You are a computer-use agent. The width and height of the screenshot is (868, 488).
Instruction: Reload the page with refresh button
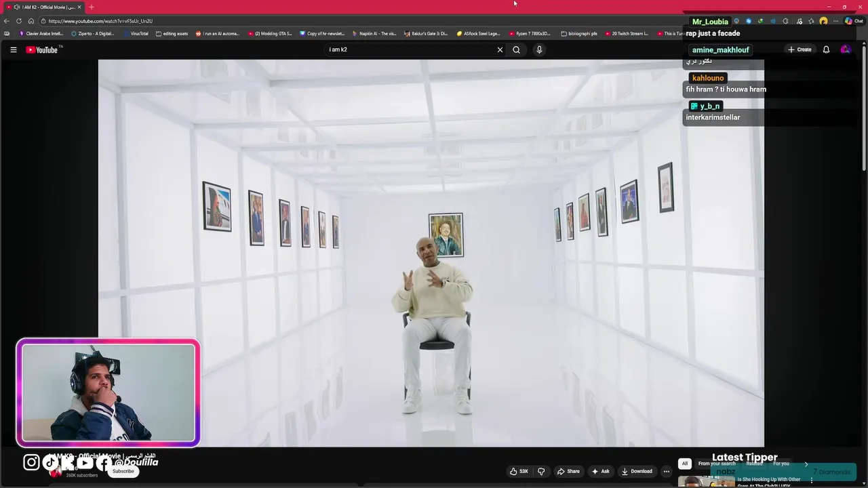pyautogui.click(x=18, y=21)
